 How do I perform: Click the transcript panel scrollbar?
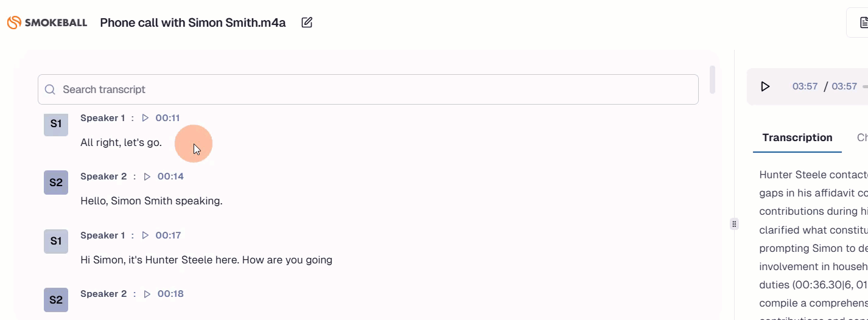pyautogui.click(x=712, y=80)
